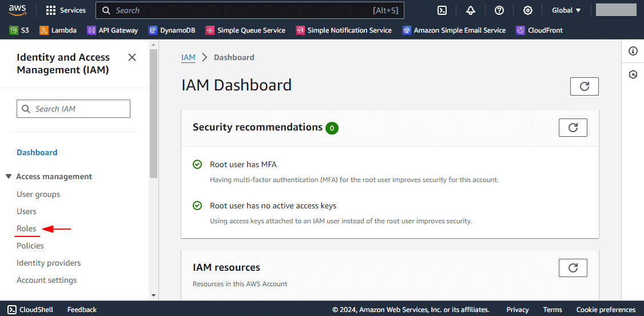Open S3 favorite shortcut
This screenshot has height=316, width=644.
click(19, 30)
